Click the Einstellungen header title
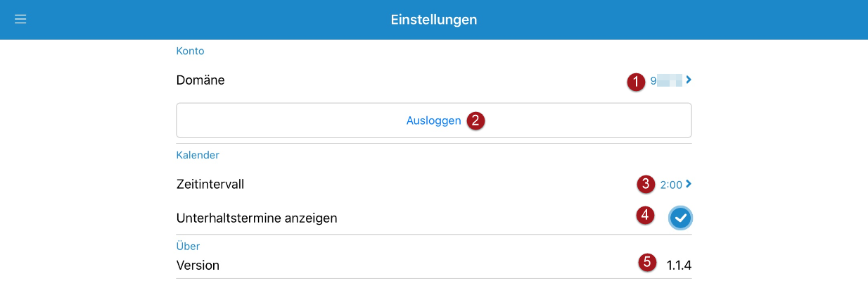Screen dimensions: 868x286 point(434,20)
